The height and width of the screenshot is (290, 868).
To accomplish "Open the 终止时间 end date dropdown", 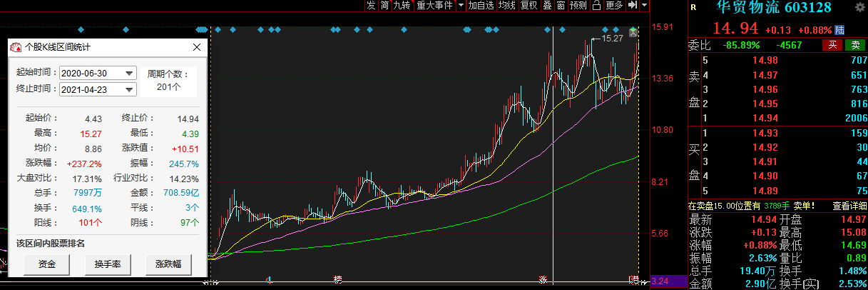I will (x=129, y=89).
